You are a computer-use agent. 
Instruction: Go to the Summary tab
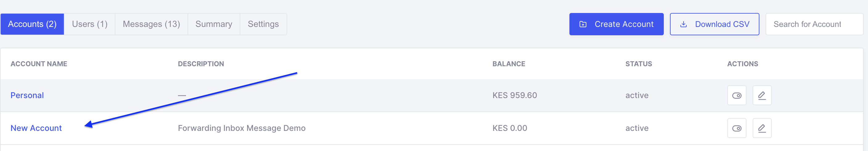[214, 24]
